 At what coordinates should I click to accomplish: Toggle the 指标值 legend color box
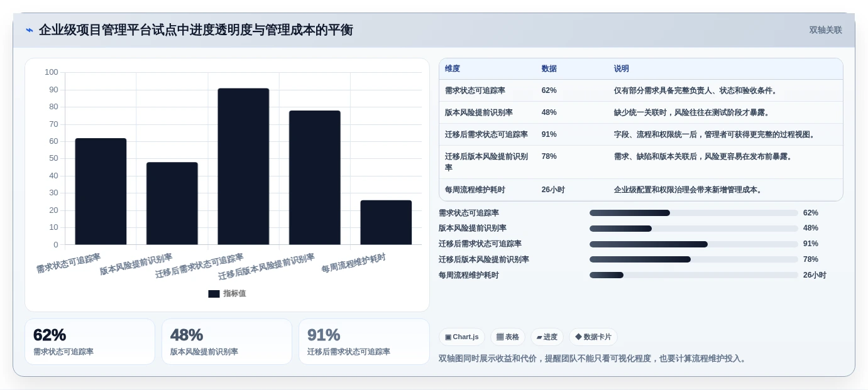click(x=214, y=294)
